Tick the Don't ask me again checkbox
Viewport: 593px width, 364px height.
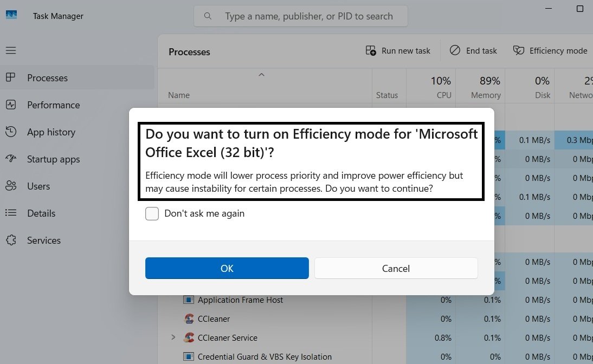(152, 213)
